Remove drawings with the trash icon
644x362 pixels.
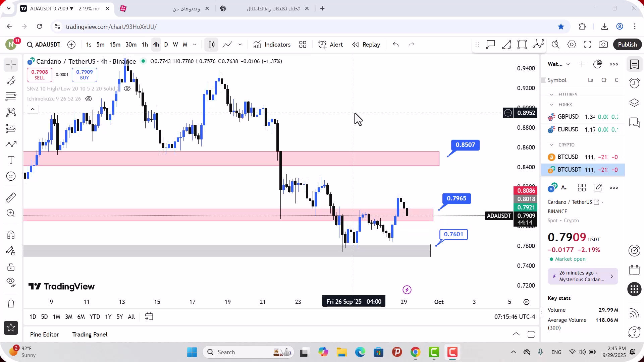tap(11, 304)
